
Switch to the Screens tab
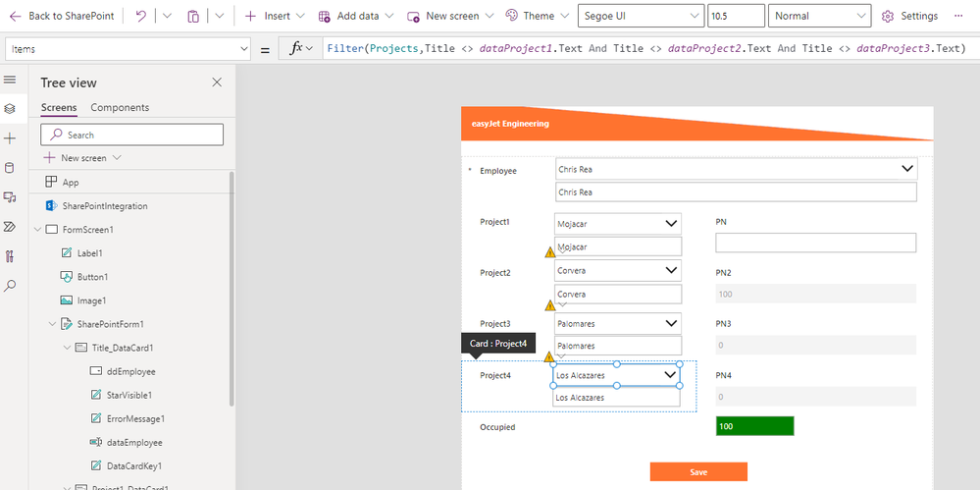(59, 108)
